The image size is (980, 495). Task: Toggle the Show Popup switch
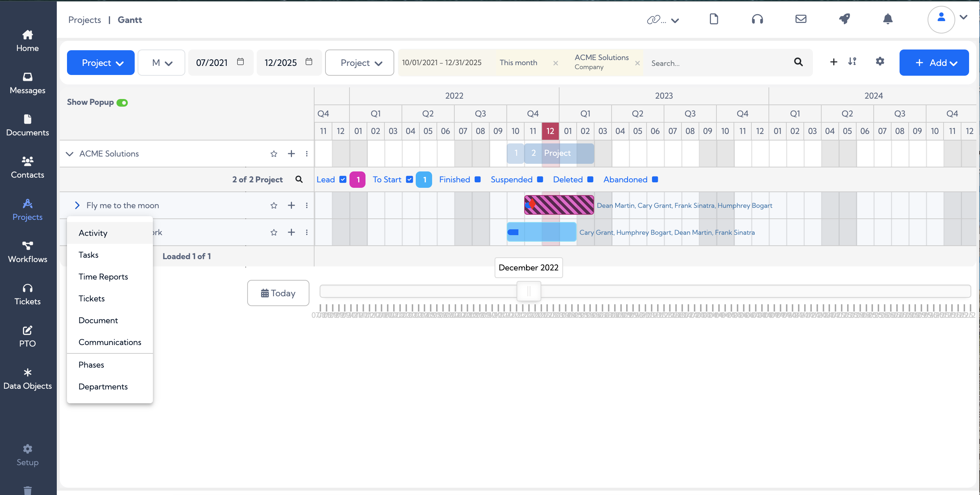click(122, 102)
